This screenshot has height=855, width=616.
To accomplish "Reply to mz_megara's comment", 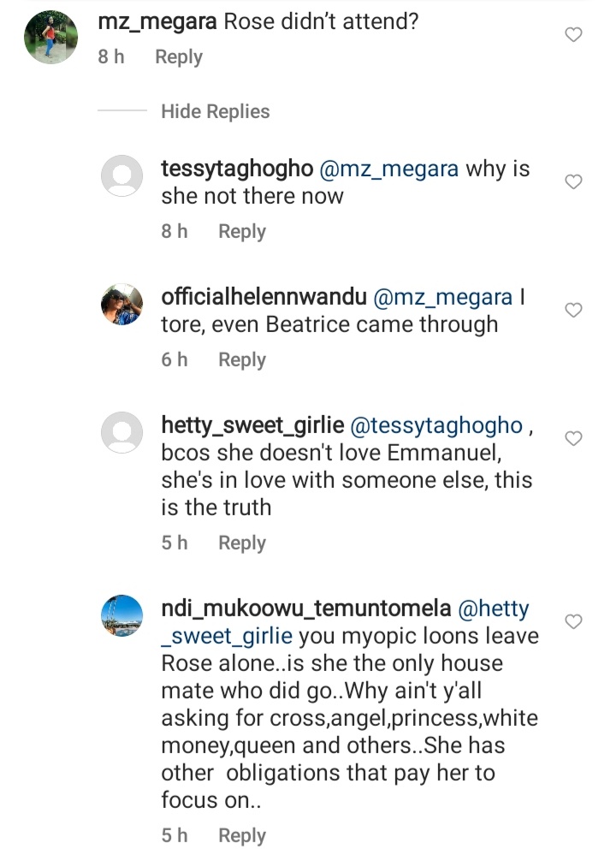I will [x=179, y=57].
